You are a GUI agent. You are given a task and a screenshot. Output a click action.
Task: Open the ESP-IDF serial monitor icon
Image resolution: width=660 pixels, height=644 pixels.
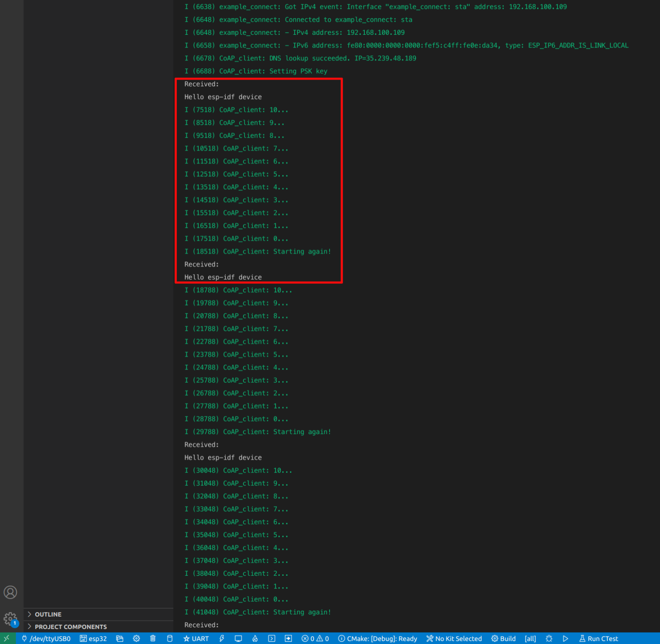coord(238,638)
